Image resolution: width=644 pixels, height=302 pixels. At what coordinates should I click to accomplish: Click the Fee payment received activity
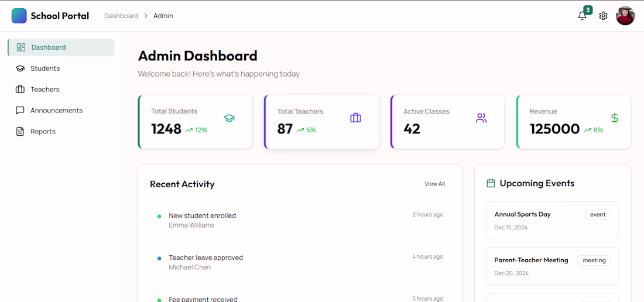pos(203,299)
